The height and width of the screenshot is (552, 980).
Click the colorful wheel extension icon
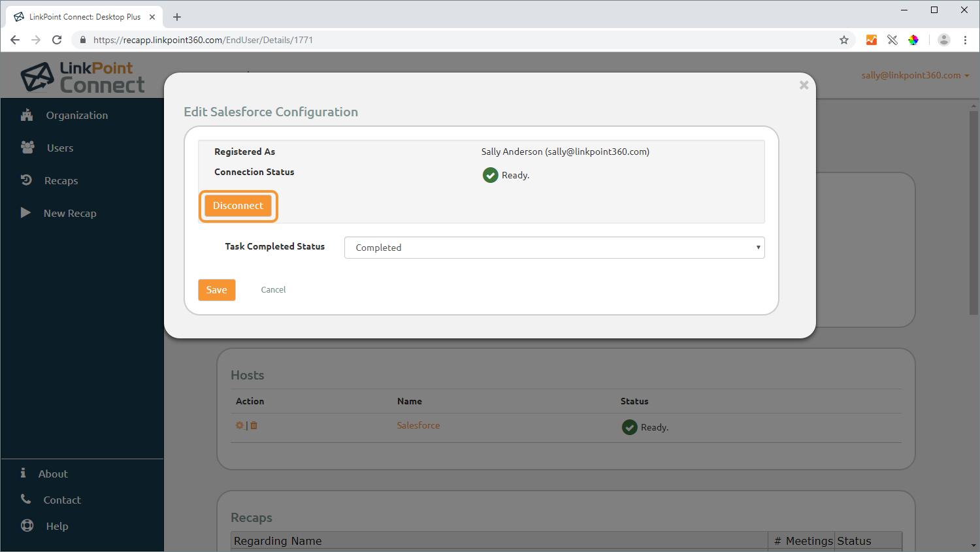[913, 40]
